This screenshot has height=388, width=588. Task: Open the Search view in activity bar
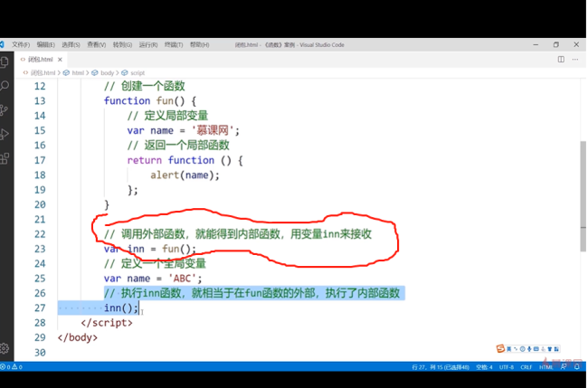tap(5, 86)
